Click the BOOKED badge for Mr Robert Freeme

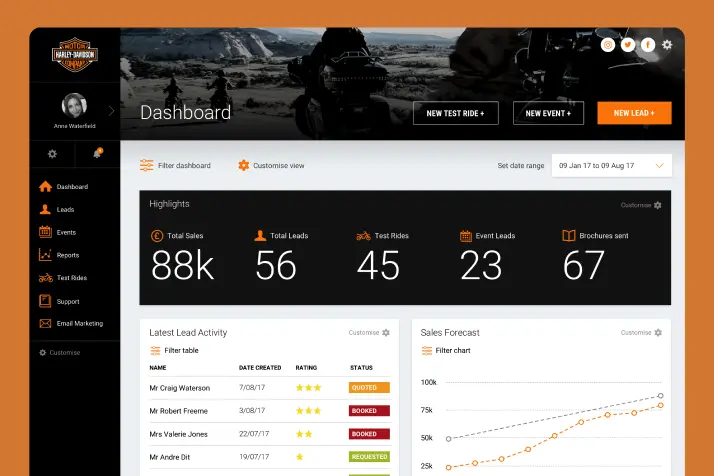click(369, 411)
